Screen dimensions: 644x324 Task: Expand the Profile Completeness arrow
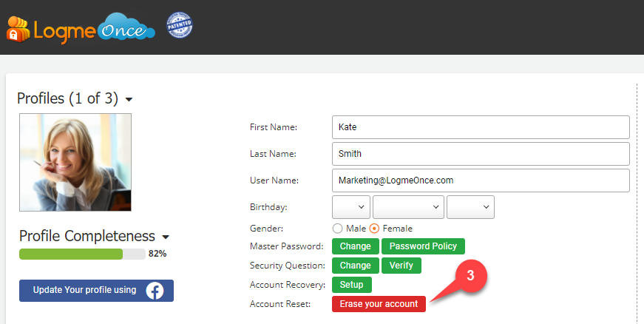pos(166,237)
